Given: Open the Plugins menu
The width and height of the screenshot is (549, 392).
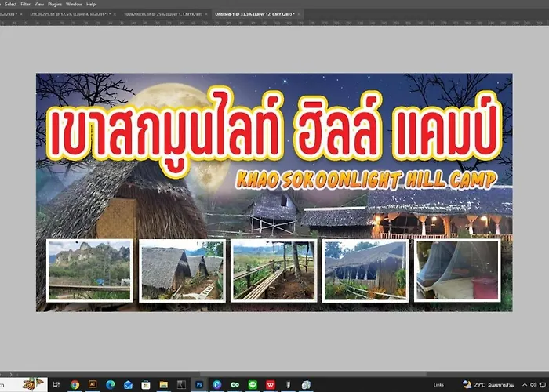Looking at the screenshot, I should pyautogui.click(x=55, y=4).
